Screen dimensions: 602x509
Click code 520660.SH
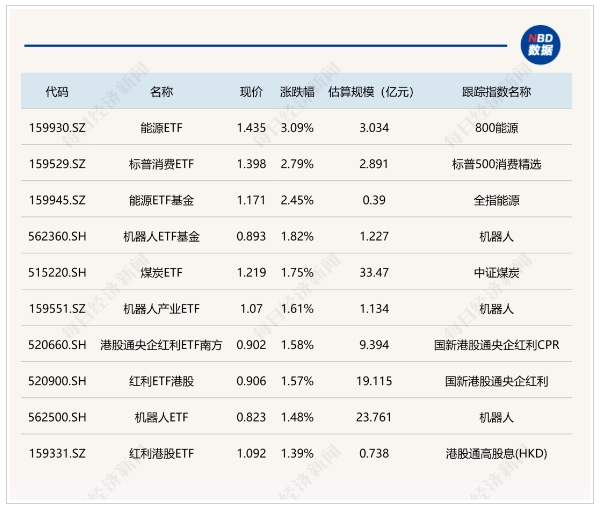click(57, 345)
